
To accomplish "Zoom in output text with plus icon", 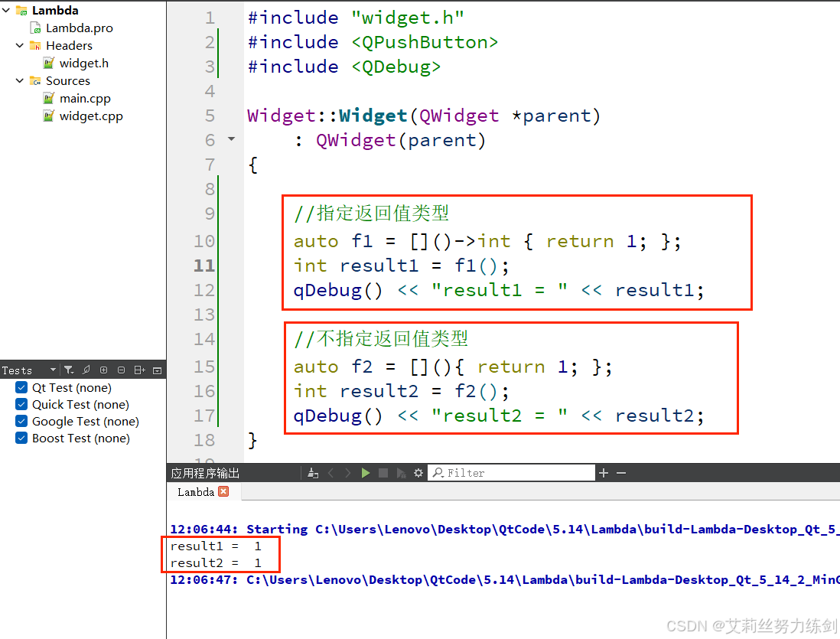I will pyautogui.click(x=604, y=473).
